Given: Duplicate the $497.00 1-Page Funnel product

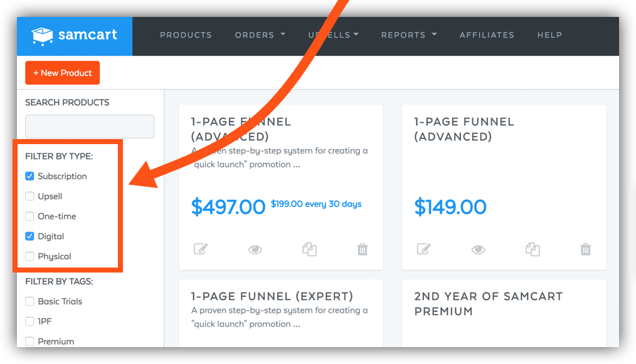Looking at the screenshot, I should coord(309,249).
